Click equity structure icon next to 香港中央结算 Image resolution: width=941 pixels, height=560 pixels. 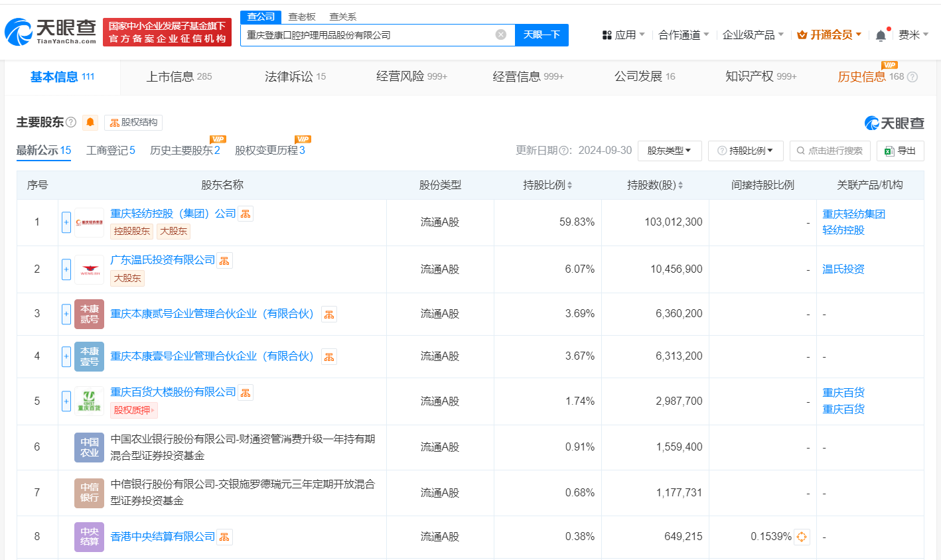[225, 537]
